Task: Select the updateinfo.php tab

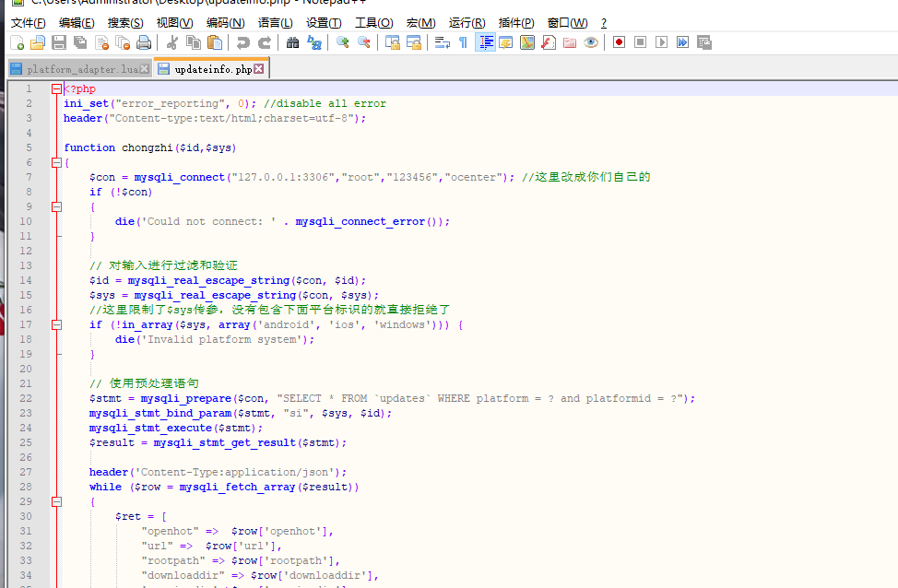Action: tap(213, 69)
